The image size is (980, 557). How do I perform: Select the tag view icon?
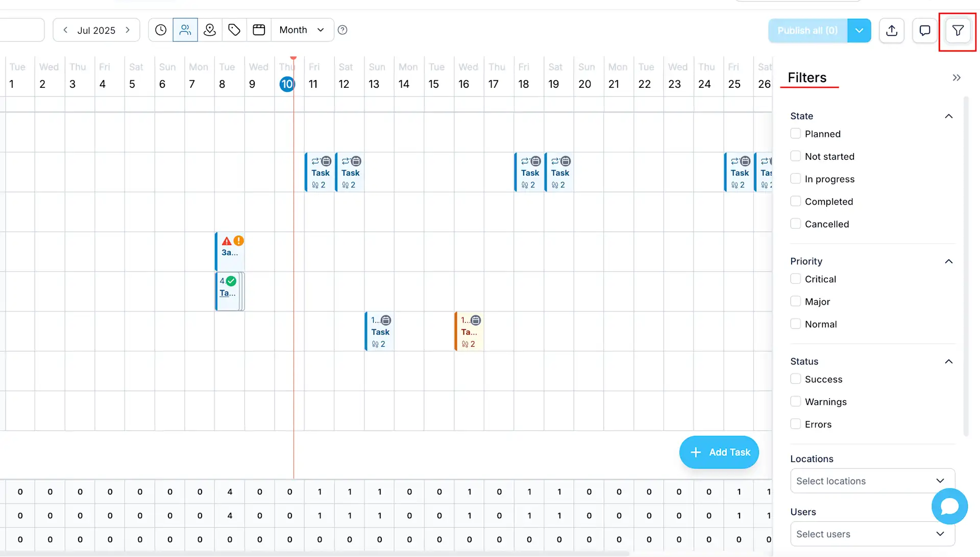[x=234, y=30]
